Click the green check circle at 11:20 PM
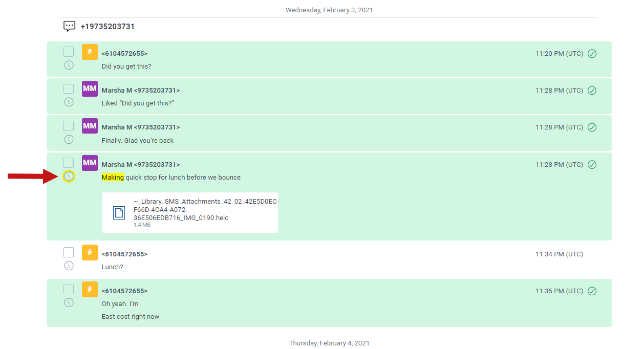This screenshot has height=349, width=644. coord(592,53)
